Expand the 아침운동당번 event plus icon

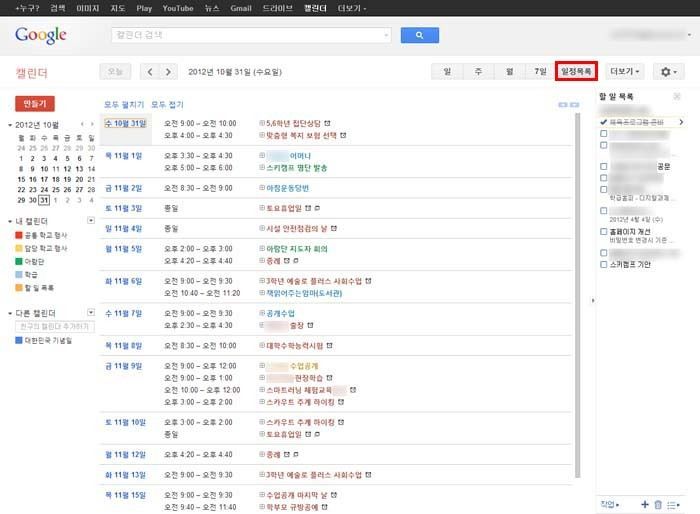[x=262, y=188]
